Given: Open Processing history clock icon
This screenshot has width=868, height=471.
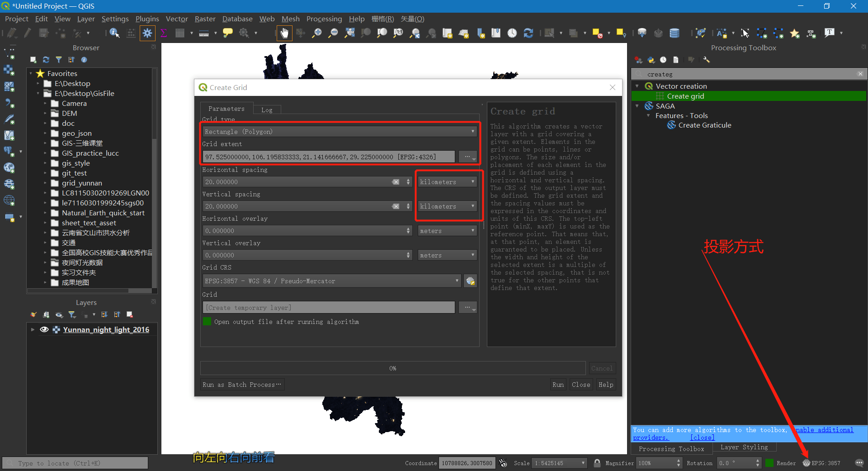Looking at the screenshot, I should tap(663, 60).
